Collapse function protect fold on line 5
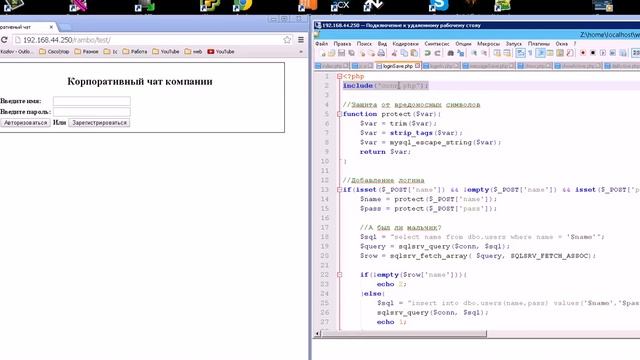The height and width of the screenshot is (360, 640). pos(339,114)
